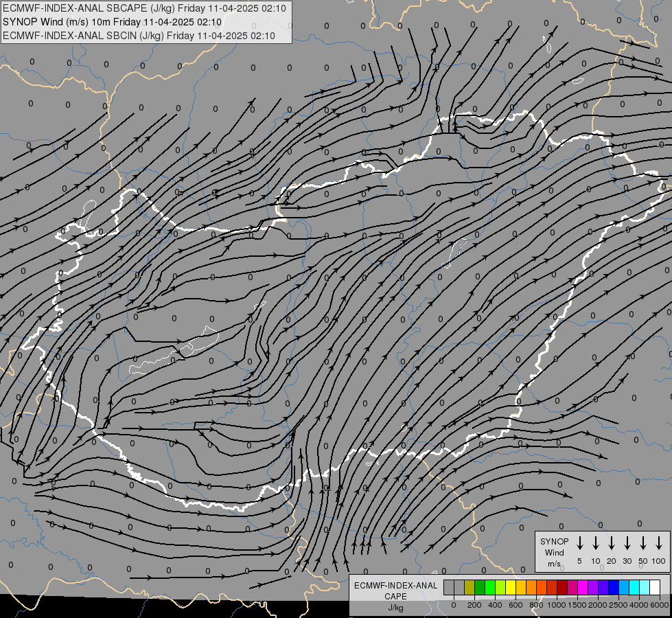This screenshot has height=618, width=672.
Task: Click the '1000' tick label on CAPE scale
Action: [x=557, y=605]
